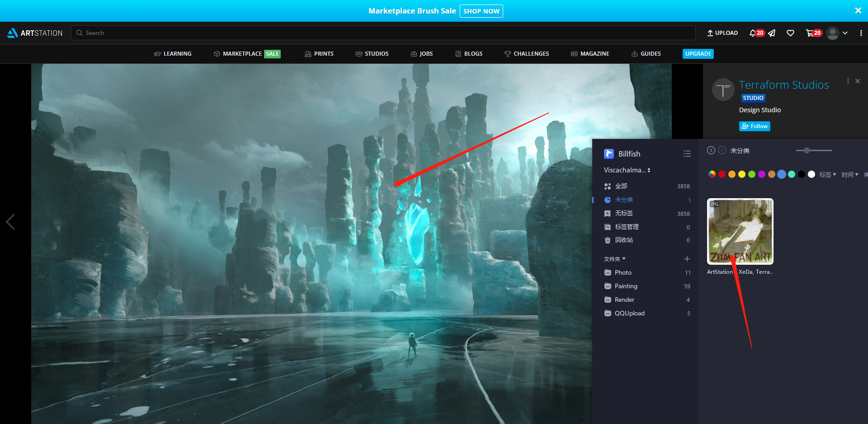The height and width of the screenshot is (424, 868).
Task: Filter by green color swatch
Action: tap(752, 174)
